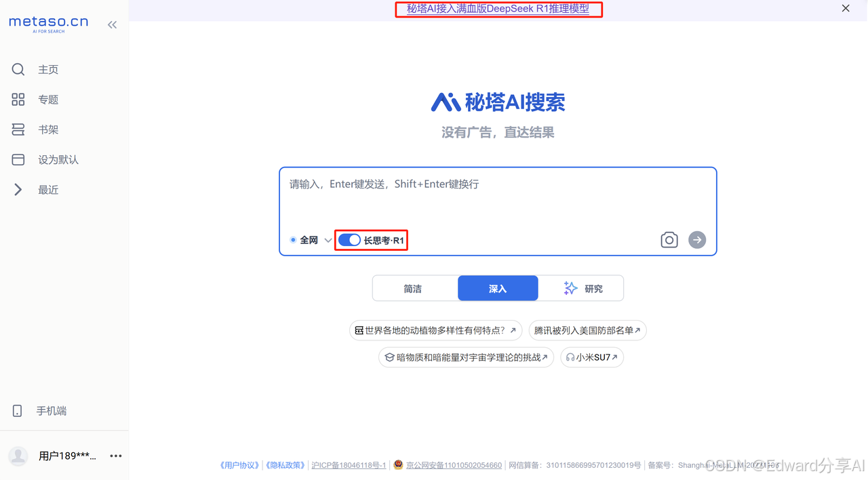Open the DeepSeek R1 announcement link
Screen dimensions: 868x480
point(498,9)
